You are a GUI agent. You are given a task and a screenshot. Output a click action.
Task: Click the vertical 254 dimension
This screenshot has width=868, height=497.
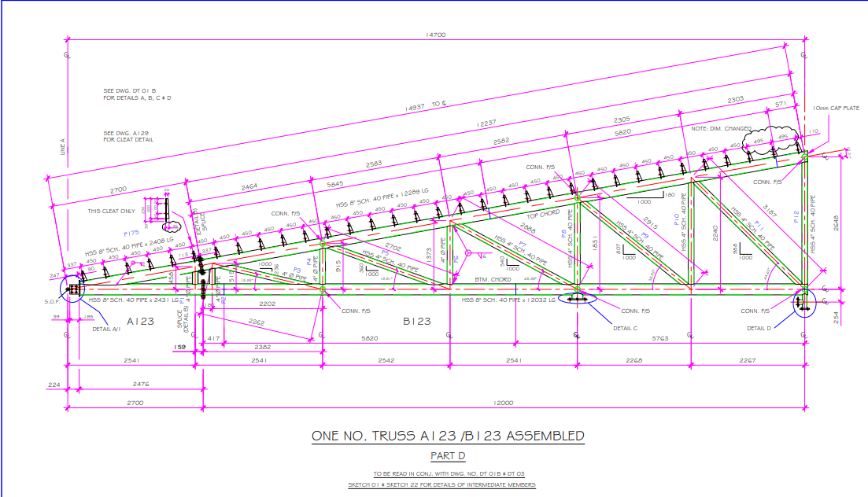click(x=836, y=318)
